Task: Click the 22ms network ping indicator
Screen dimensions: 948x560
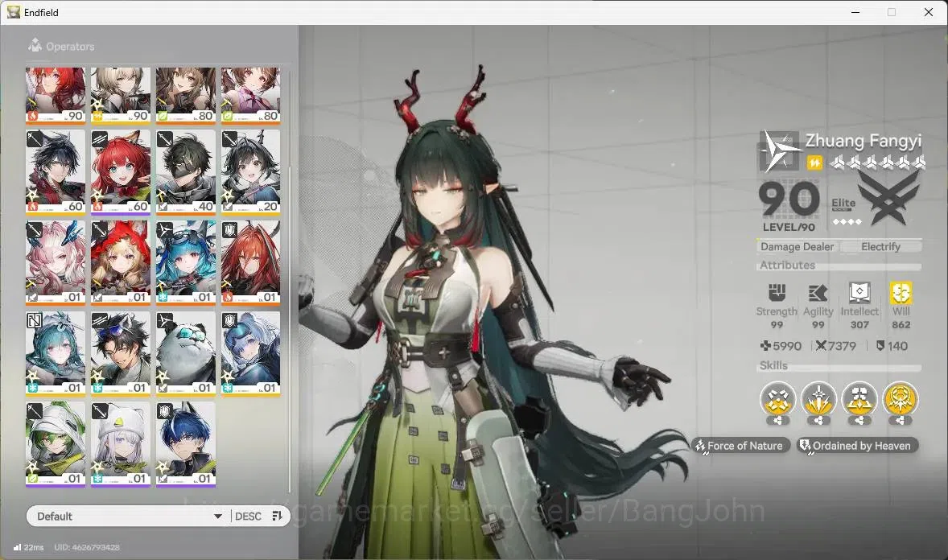Action: tap(28, 547)
